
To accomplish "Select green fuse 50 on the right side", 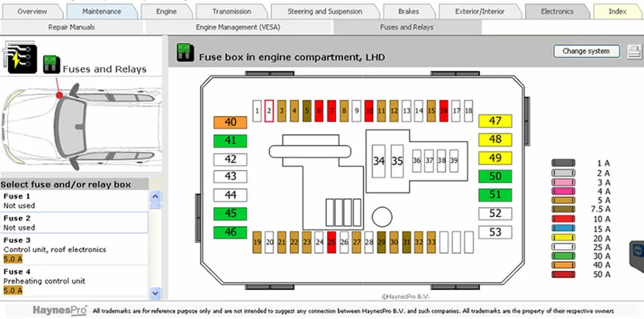I will tap(495, 176).
